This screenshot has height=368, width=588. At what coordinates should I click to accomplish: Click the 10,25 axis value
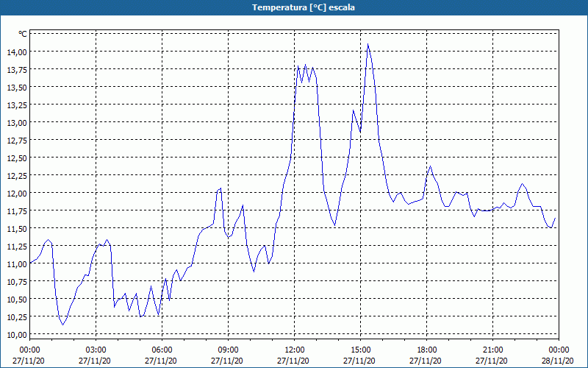pos(17,317)
